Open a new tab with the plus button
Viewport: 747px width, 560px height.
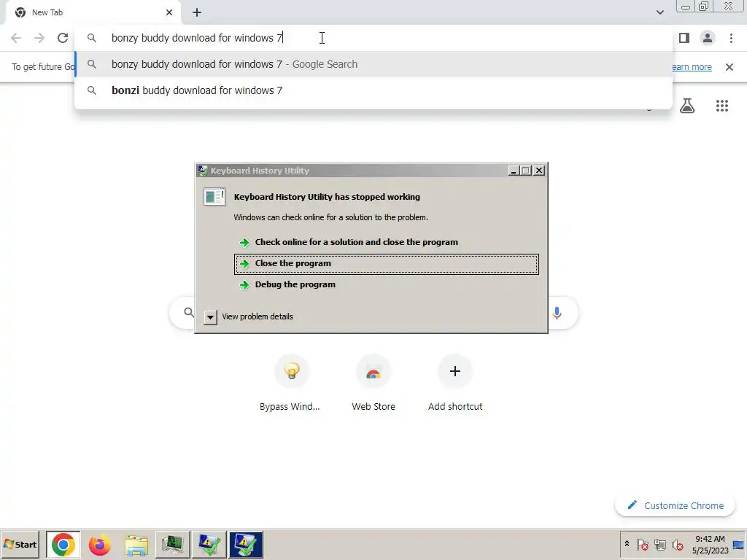click(197, 13)
